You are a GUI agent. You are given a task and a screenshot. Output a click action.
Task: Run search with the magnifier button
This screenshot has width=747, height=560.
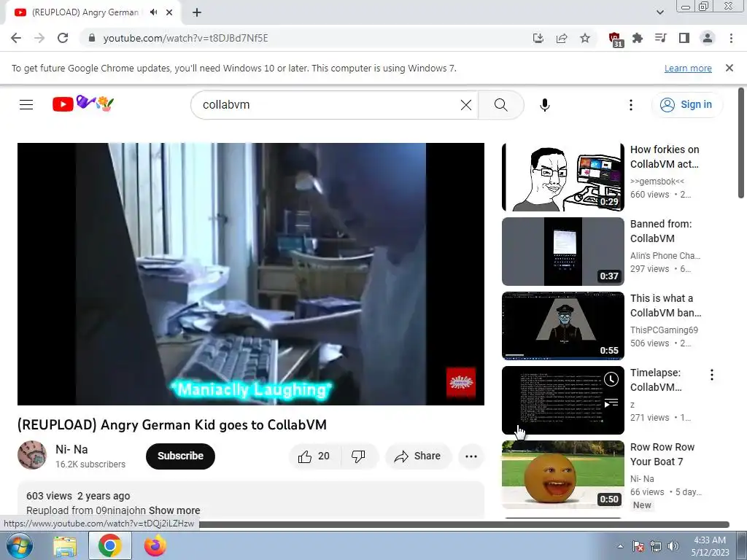pyautogui.click(x=500, y=105)
